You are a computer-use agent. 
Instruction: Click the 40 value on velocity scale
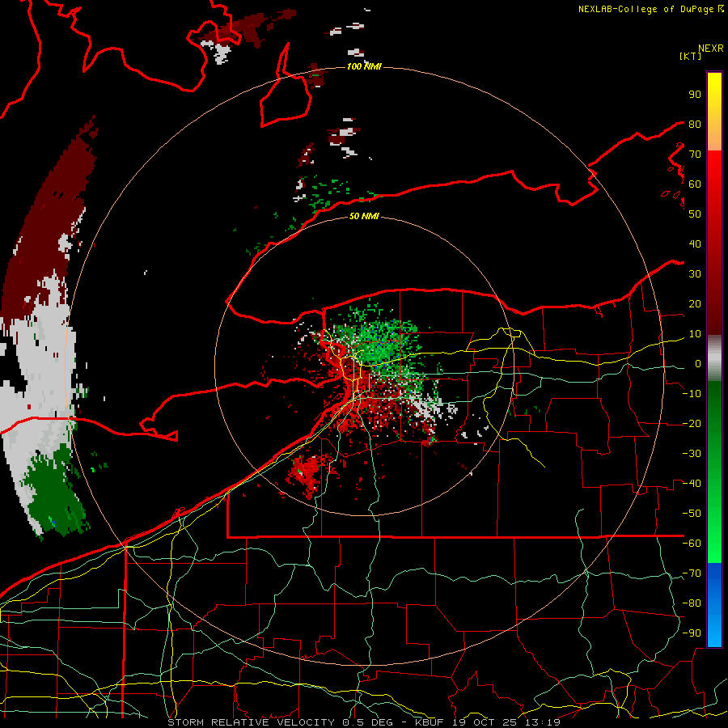pos(695,243)
